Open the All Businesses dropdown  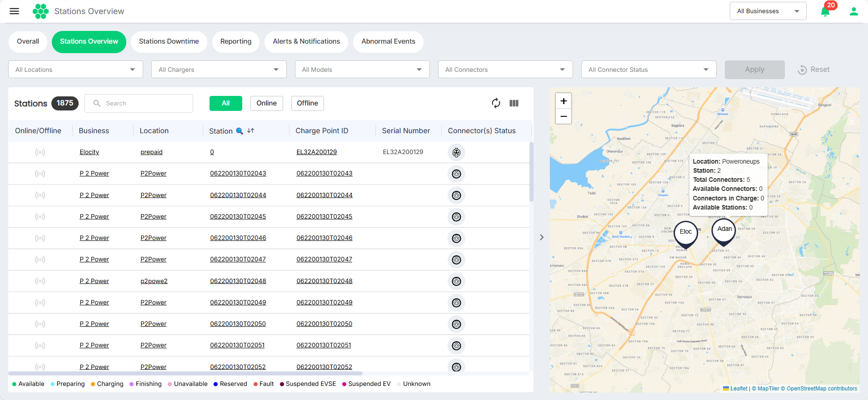click(x=768, y=11)
